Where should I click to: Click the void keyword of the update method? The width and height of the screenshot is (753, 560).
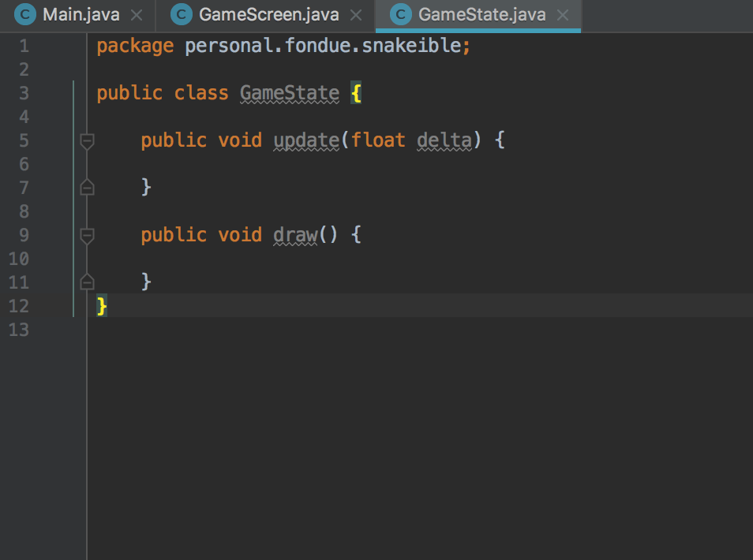(x=240, y=140)
